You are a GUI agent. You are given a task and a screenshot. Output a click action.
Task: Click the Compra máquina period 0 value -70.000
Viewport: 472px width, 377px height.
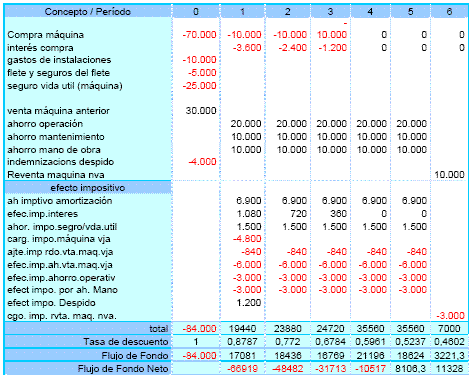coord(199,35)
